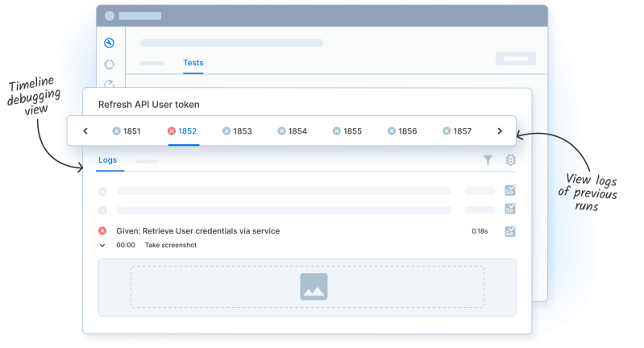This screenshot has width=644, height=348.
Task: Click the wrench icon in left sidebar
Action: [109, 43]
